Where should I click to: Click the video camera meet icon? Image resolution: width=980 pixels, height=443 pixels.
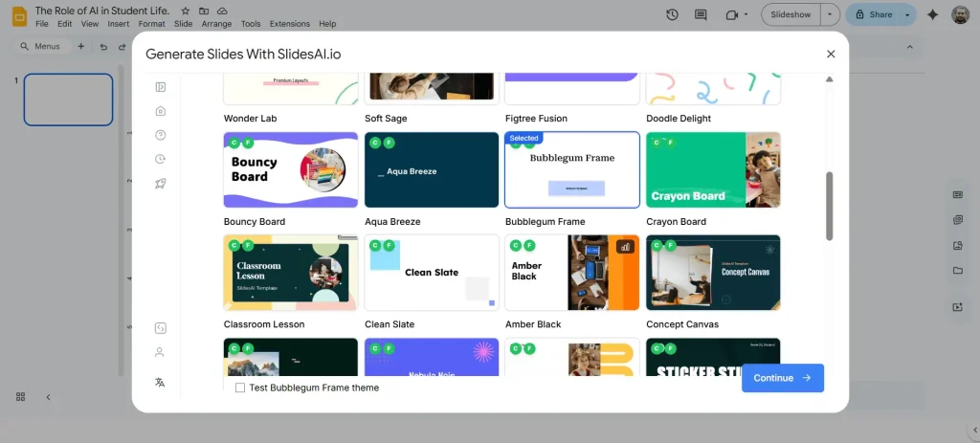pos(732,14)
